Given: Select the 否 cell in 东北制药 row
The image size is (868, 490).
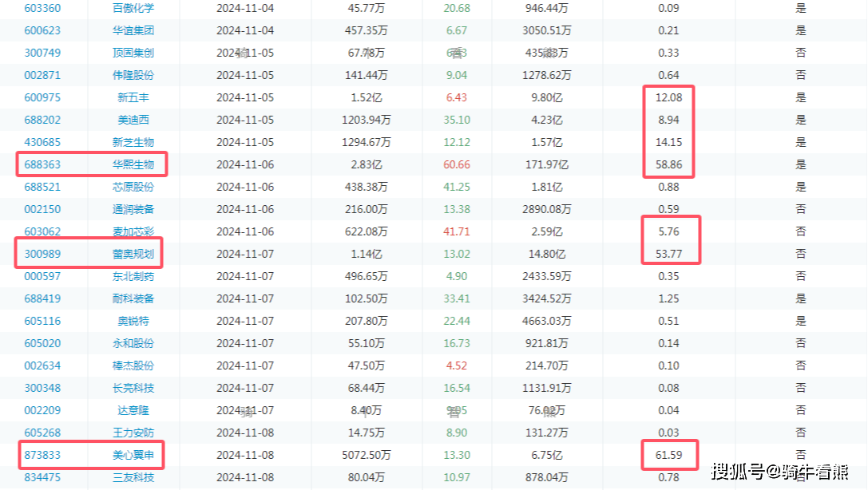Looking at the screenshot, I should click(800, 276).
